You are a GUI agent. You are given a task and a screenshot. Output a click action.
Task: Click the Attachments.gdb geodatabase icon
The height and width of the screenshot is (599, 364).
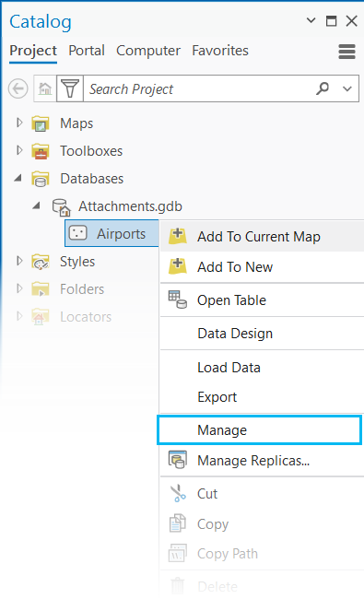click(61, 206)
